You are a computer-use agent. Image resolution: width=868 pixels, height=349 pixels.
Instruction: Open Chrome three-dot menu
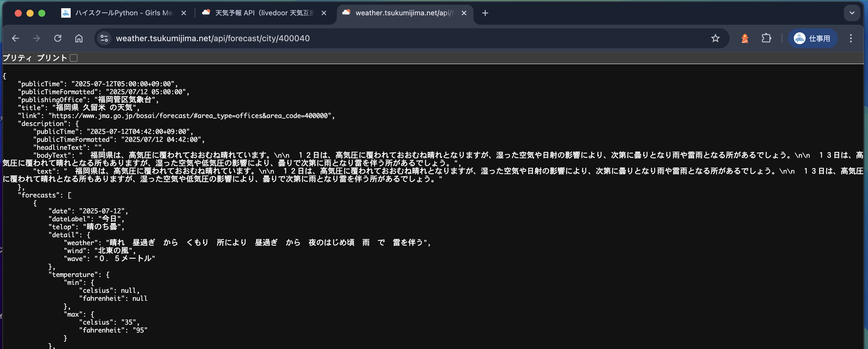850,39
